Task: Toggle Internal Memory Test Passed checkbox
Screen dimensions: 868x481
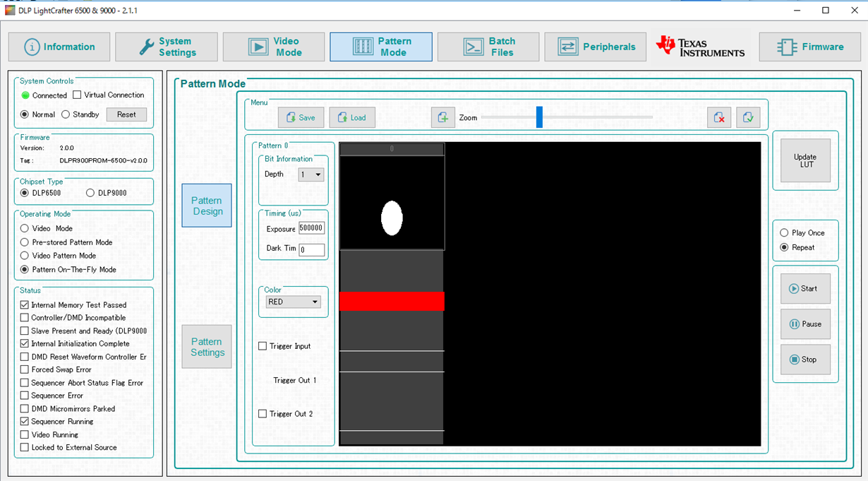Action: (x=25, y=305)
